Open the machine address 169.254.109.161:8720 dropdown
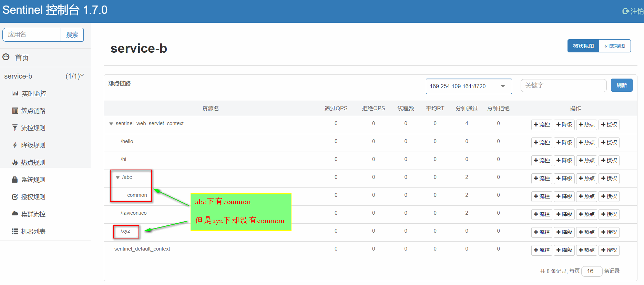 (x=469, y=86)
